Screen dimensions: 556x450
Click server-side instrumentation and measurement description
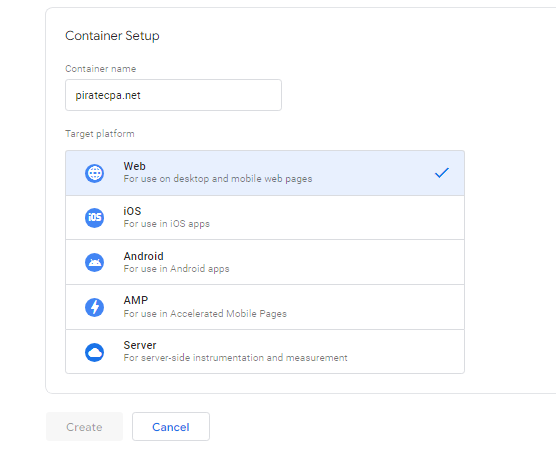pos(235,358)
